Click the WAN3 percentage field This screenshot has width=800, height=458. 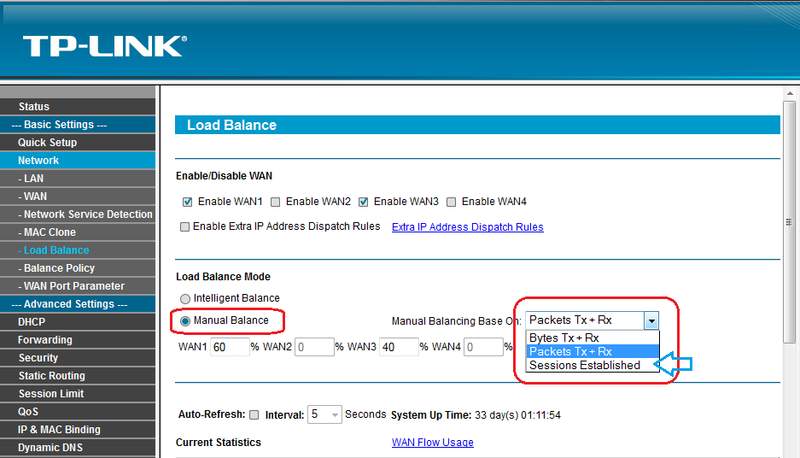click(x=399, y=347)
